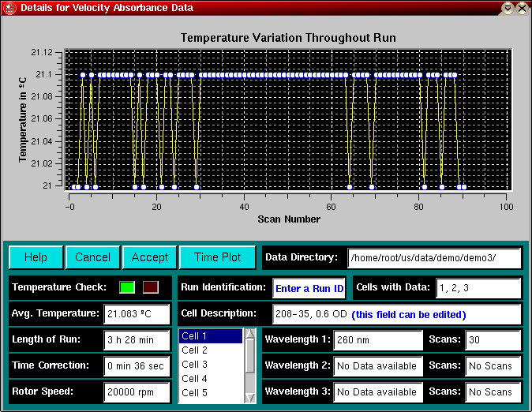This screenshot has height=412, width=532.
Task: Close the Details for Velocity Absorbance Data window
Action: 522,8
